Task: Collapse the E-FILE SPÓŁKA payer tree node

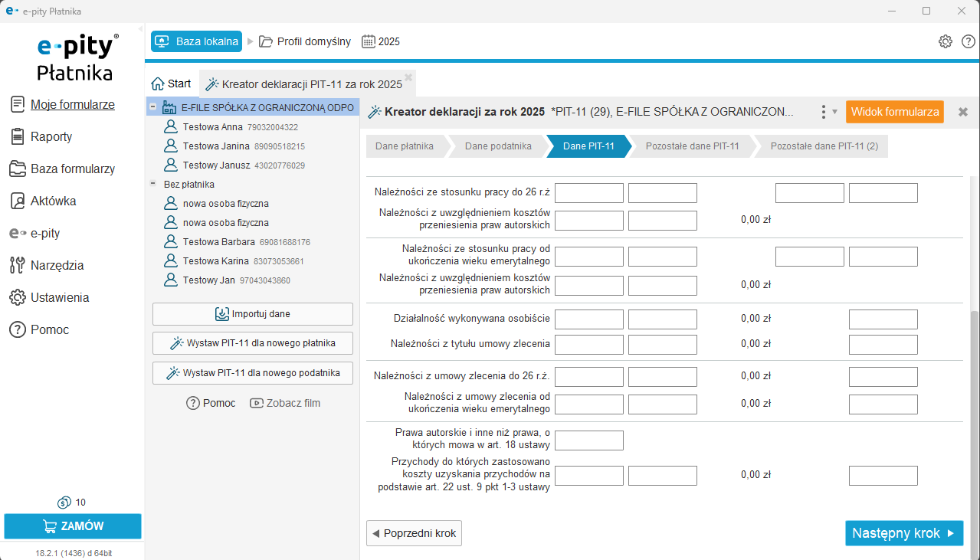Action: click(153, 107)
